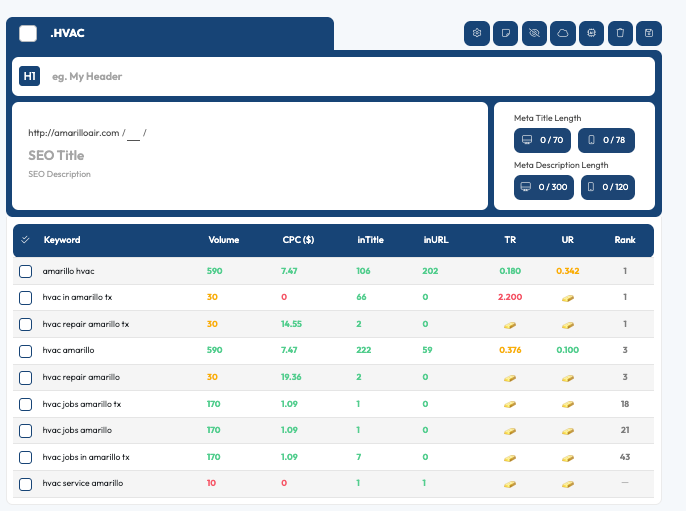Select the 'amarillo hvac' keyword checkbox
Image resolution: width=686 pixels, height=511 pixels.
coord(25,271)
